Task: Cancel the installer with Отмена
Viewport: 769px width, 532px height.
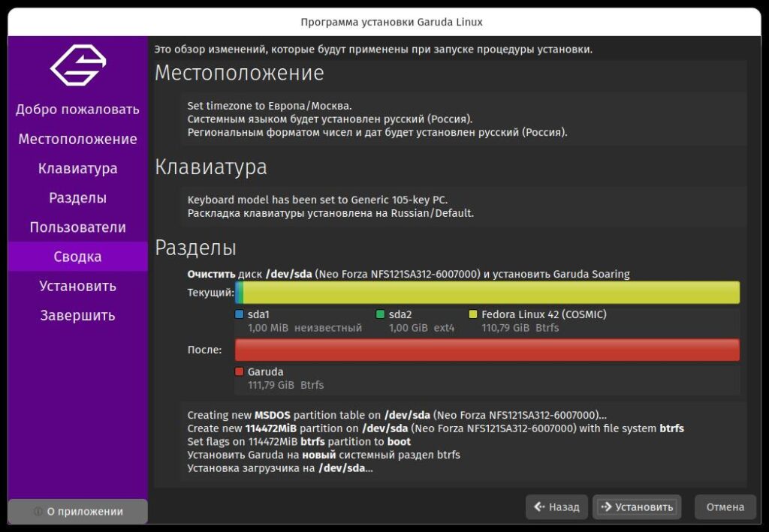Action: [725, 507]
